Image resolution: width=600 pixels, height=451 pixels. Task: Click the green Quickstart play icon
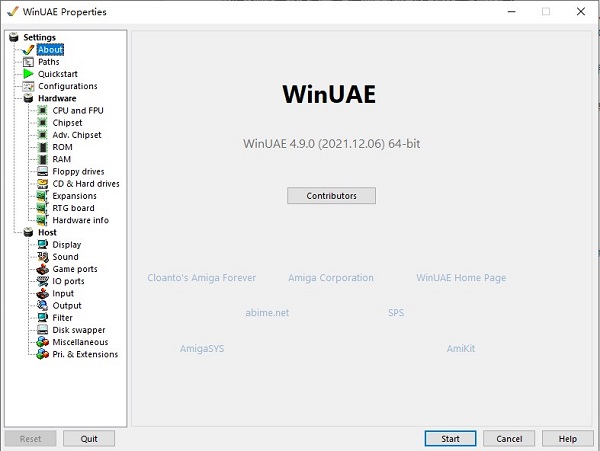(28, 74)
